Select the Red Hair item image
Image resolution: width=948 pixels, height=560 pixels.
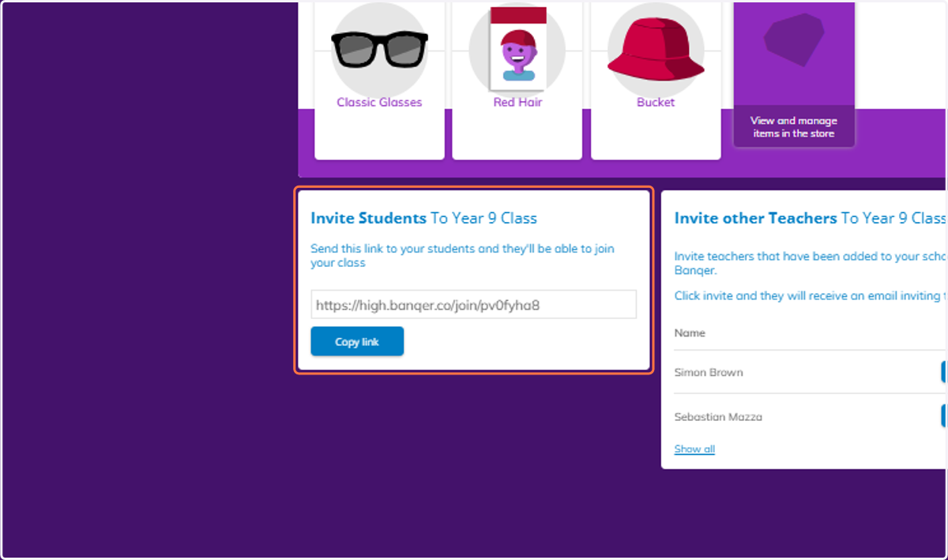(517, 48)
